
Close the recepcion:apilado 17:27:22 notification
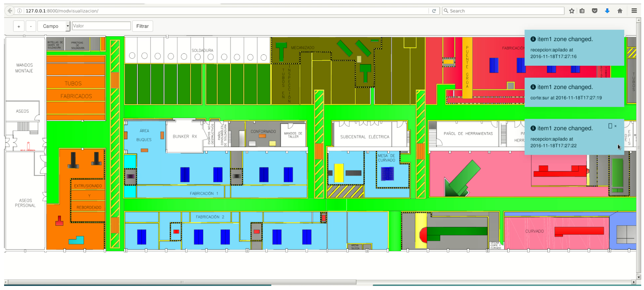(615, 126)
